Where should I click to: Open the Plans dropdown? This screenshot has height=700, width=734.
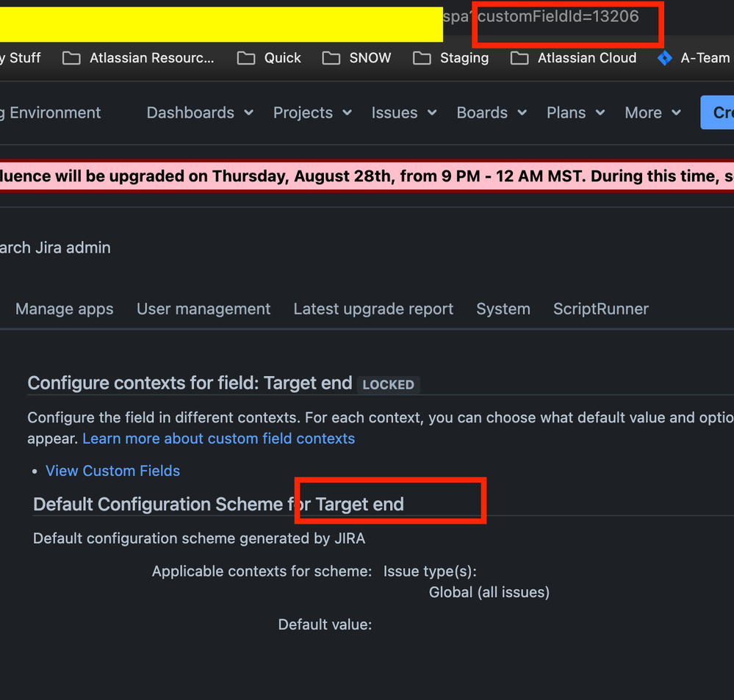(x=575, y=112)
